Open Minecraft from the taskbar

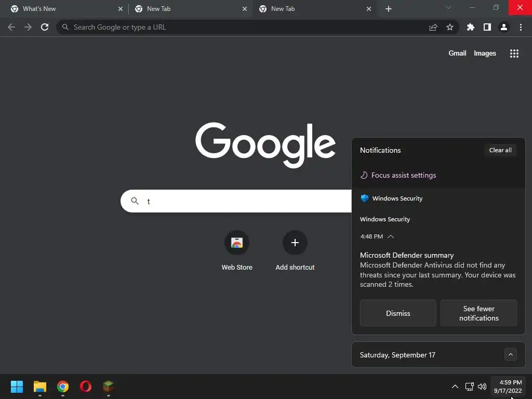tap(108, 386)
